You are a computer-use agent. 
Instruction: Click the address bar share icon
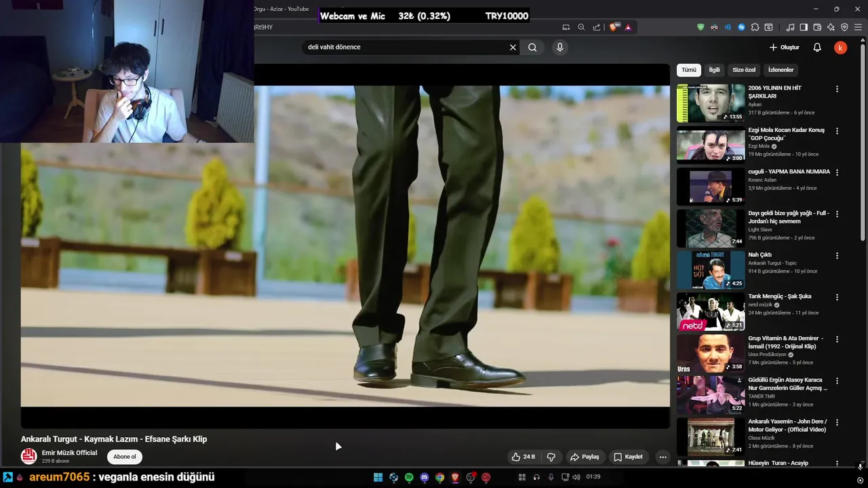(597, 27)
